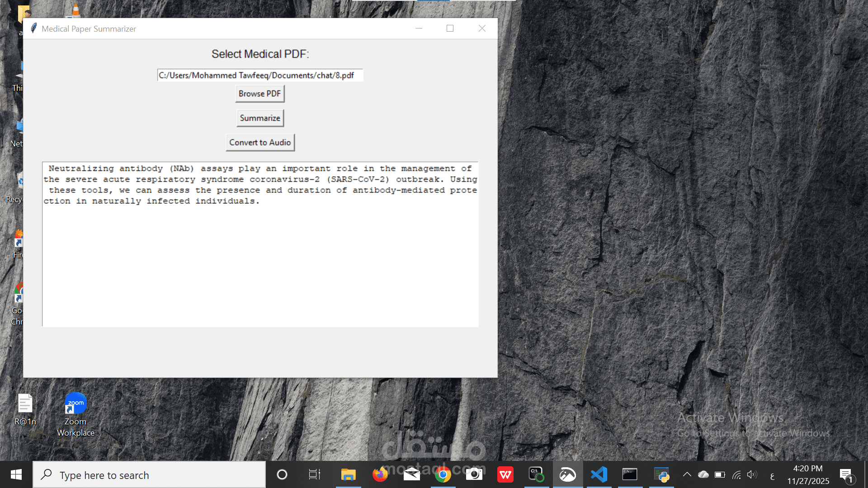Close the Medical Paper Summarizer window
The width and height of the screenshot is (868, 488).
pos(482,28)
